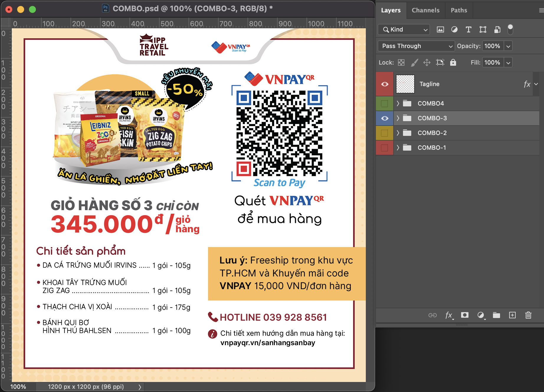Open Layers panel menu icon

(x=541, y=10)
